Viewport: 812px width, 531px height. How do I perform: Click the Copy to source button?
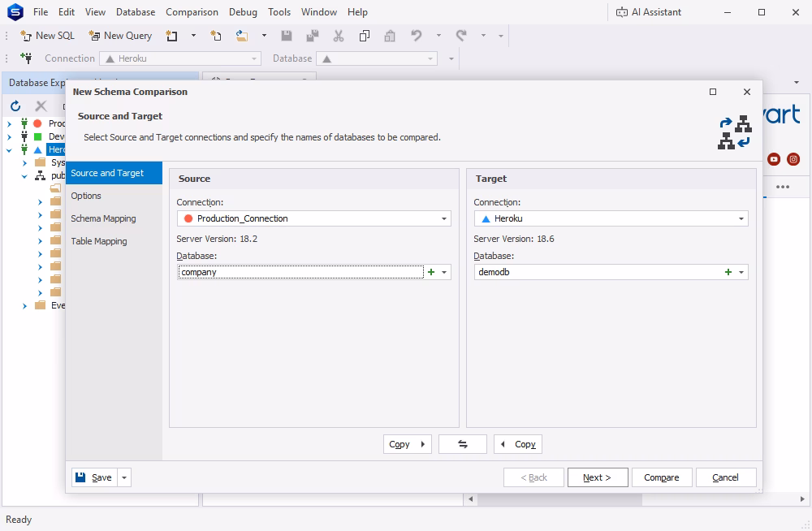(x=518, y=444)
